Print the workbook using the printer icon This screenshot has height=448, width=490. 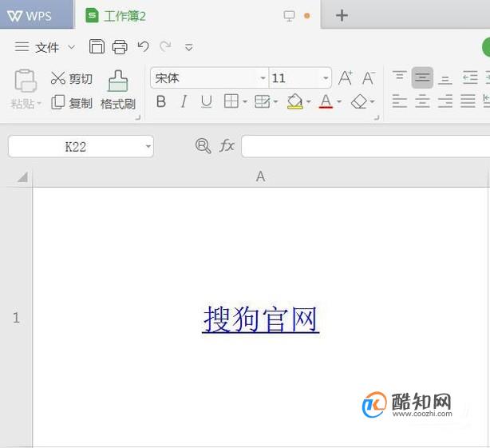click(120, 47)
